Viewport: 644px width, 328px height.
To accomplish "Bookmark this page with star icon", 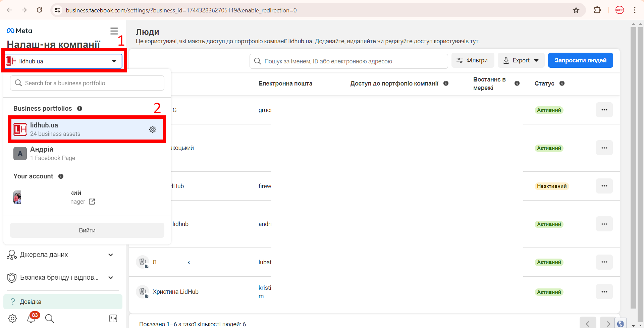I will click(x=576, y=10).
